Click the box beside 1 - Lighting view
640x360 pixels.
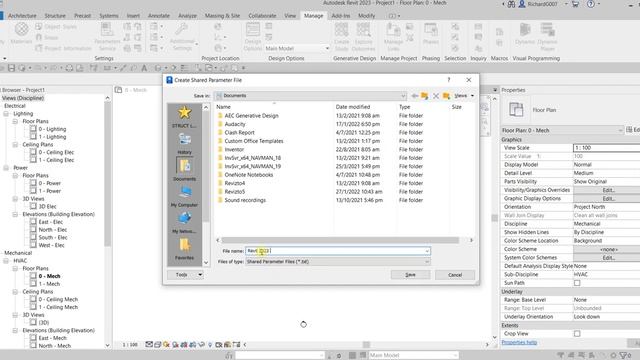tap(33, 137)
